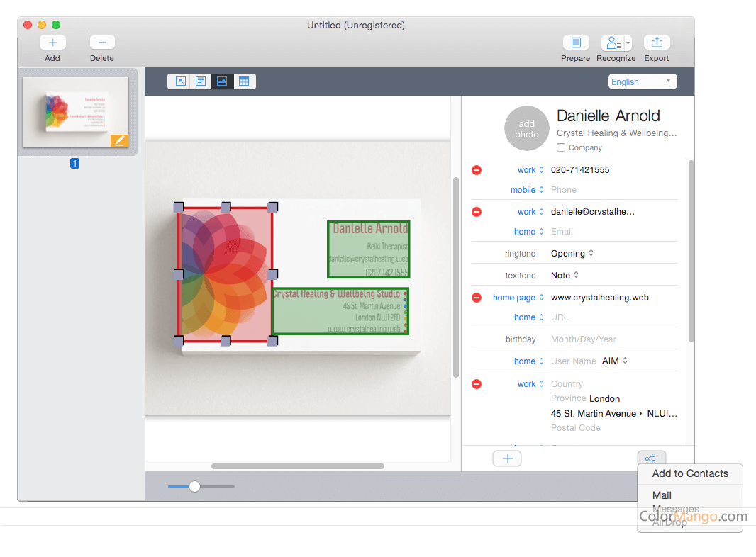This screenshot has width=756, height=557.
Task: Expand the ringtone Opening selector
Action: tap(572, 254)
